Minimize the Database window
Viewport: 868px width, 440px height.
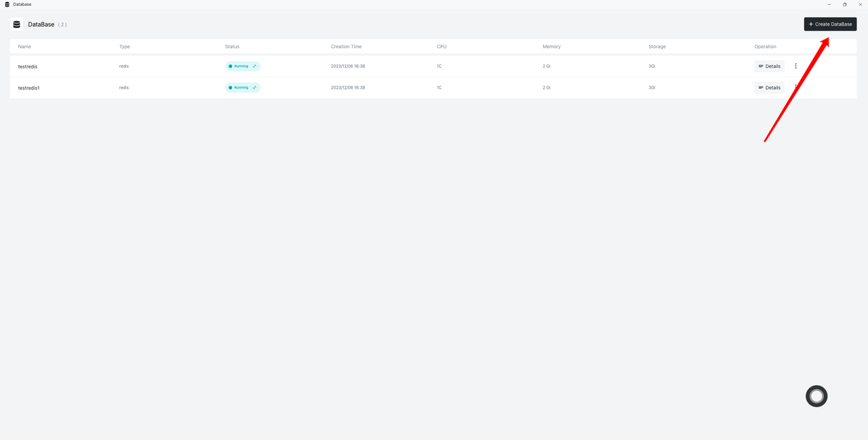829,5
